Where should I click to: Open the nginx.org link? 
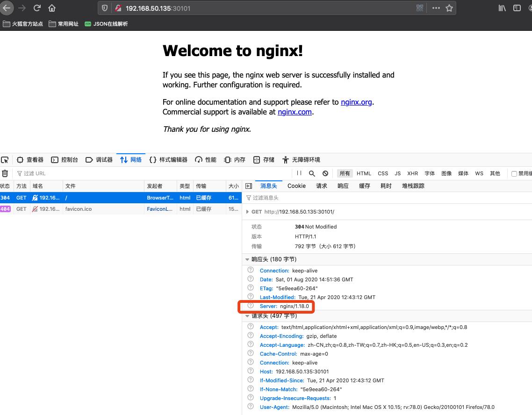(x=356, y=102)
